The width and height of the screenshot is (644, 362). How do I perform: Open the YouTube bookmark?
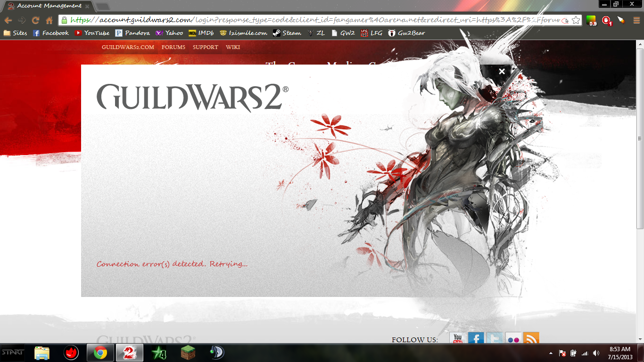coord(92,33)
